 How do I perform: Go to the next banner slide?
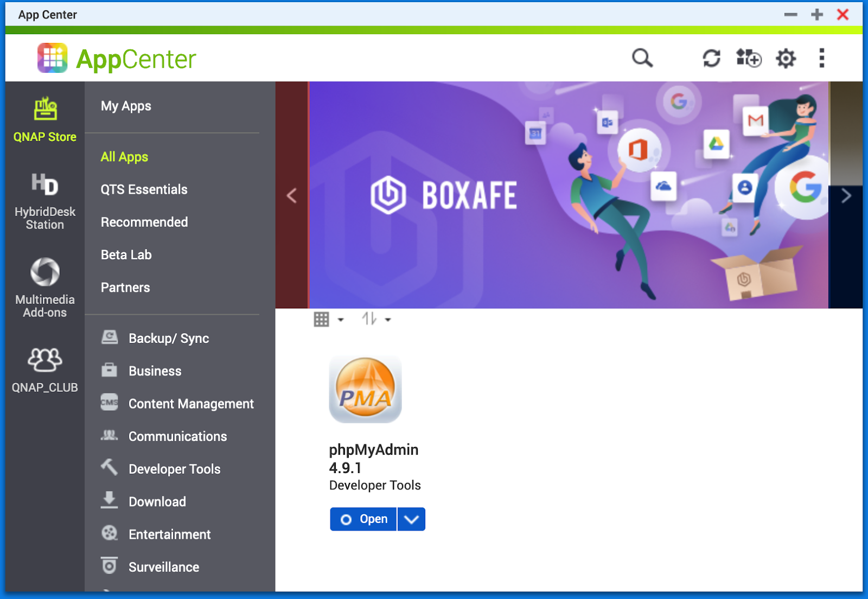[x=846, y=195]
